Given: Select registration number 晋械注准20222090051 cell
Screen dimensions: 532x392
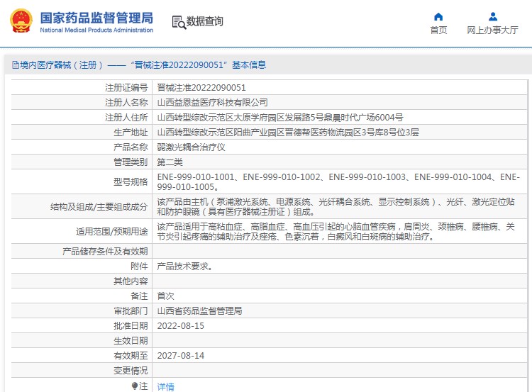Looking at the screenshot, I should click(201, 88).
